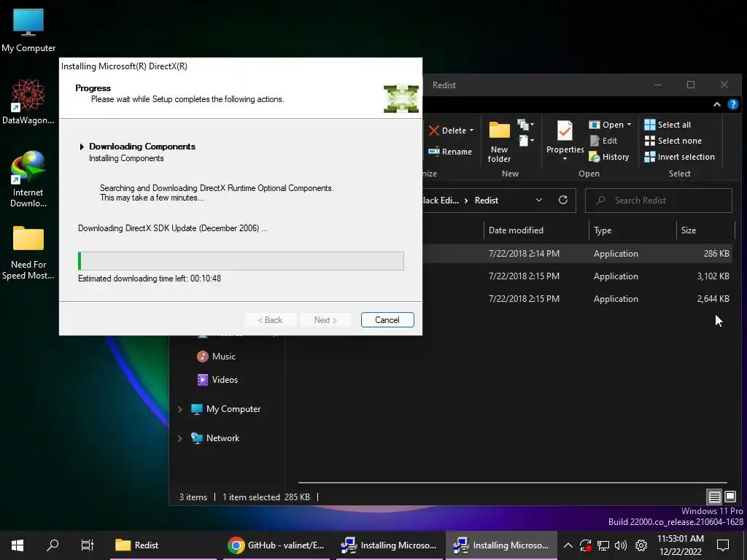
Task: Switch to active Installing Microsoft taskbar item
Action: 501,545
